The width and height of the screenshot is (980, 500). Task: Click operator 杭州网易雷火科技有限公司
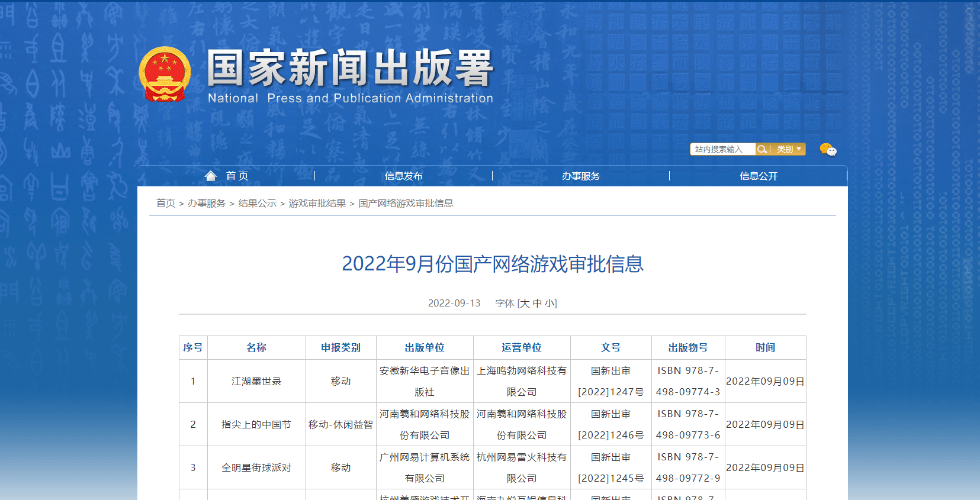click(x=522, y=468)
